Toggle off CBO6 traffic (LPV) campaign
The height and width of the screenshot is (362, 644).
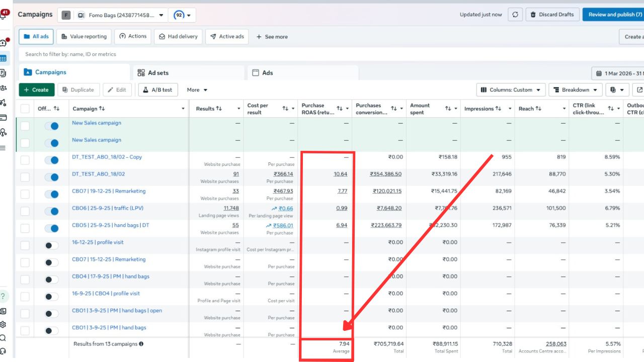[x=51, y=211]
